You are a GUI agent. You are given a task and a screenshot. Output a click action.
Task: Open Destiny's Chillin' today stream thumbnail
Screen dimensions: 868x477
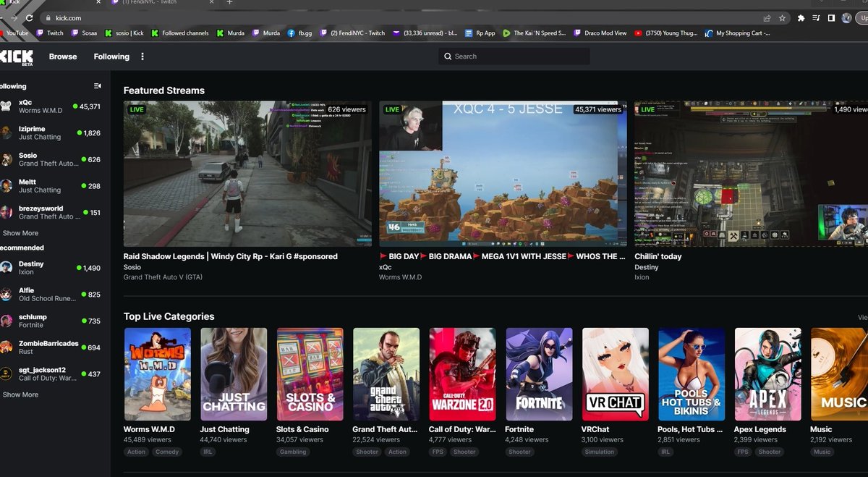[x=751, y=174]
